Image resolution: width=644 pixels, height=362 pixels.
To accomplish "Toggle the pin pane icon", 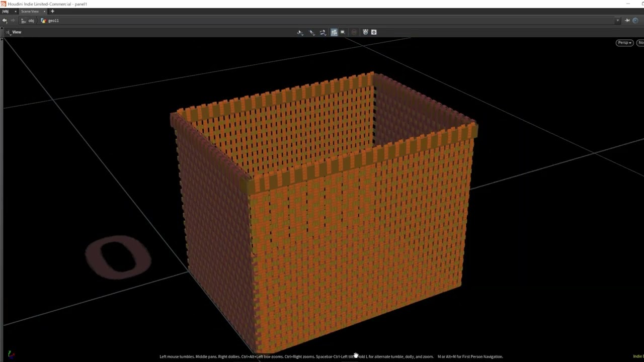I will [627, 21].
